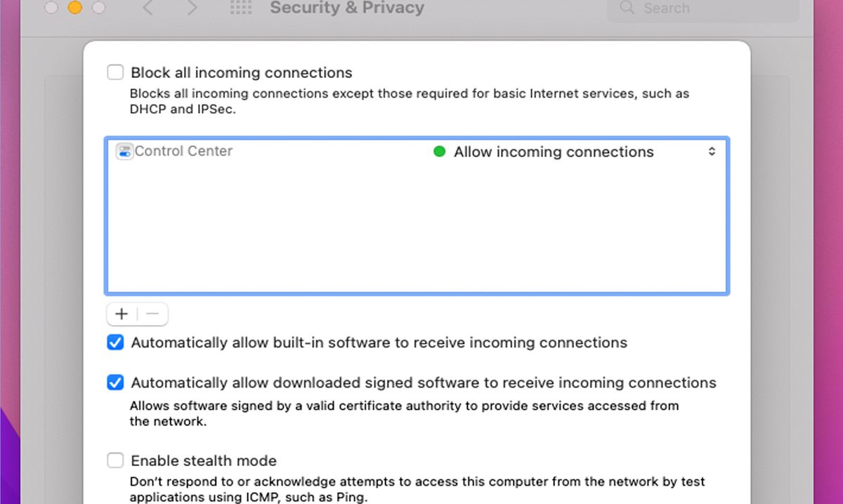Click the plus icon to add an application
The image size is (843, 504).
pyautogui.click(x=121, y=314)
